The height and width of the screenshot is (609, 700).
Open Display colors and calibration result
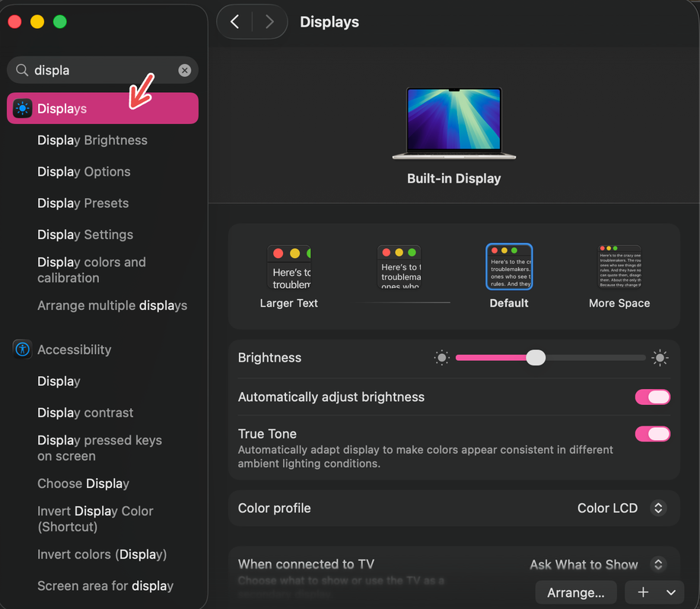[91, 270]
